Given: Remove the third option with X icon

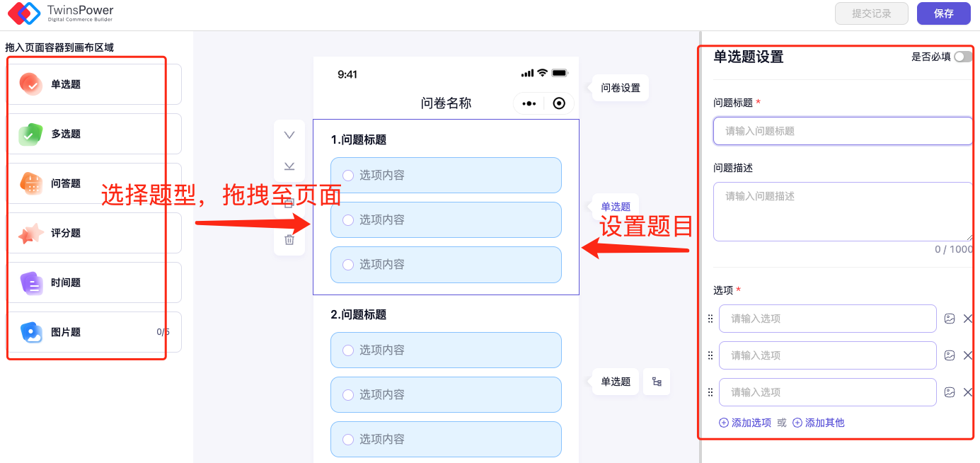Looking at the screenshot, I should coord(968,392).
